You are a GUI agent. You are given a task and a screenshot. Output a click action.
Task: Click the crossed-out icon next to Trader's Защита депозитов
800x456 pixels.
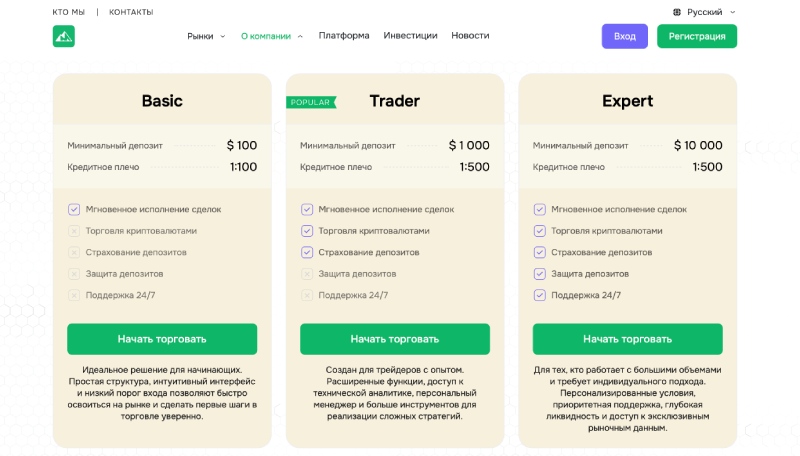pos(307,274)
